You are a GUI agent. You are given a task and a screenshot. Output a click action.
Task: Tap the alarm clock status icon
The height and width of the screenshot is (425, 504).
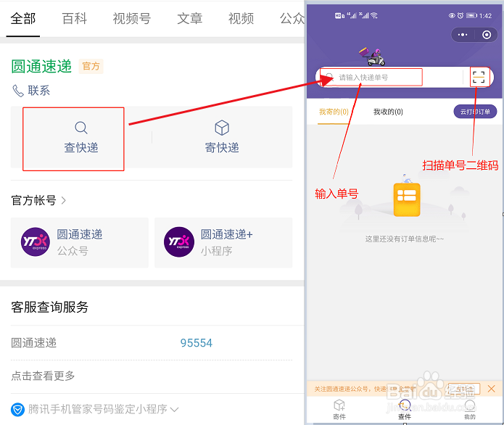(460, 15)
